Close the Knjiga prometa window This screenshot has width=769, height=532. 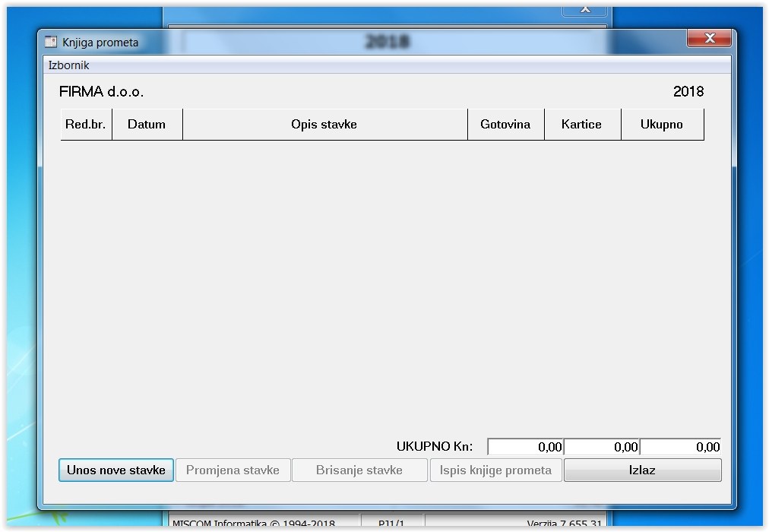click(710, 39)
